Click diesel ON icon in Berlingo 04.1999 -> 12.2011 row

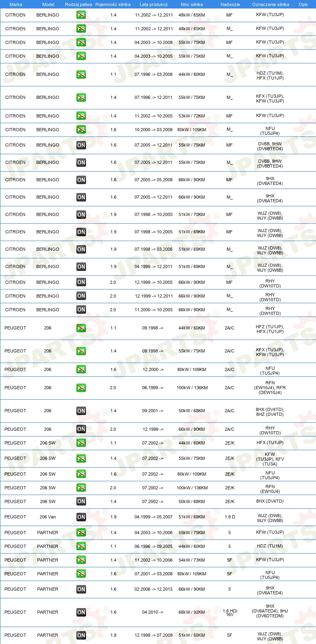coord(81,266)
